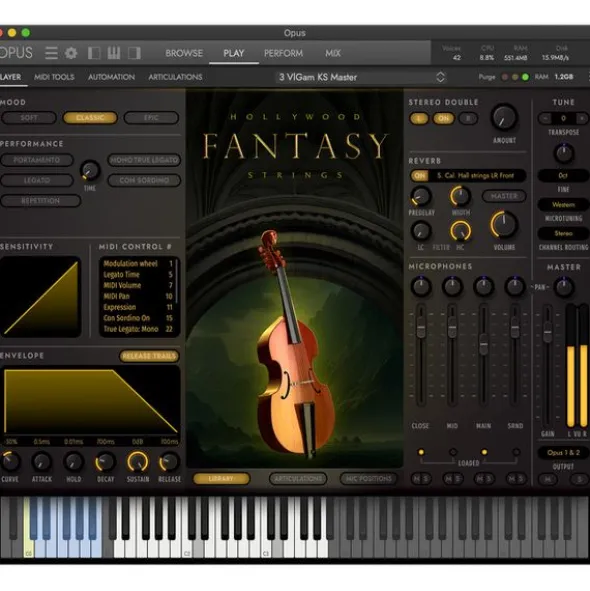Open reverb preset S. Cal. Hall strings dropdown

tap(477, 176)
